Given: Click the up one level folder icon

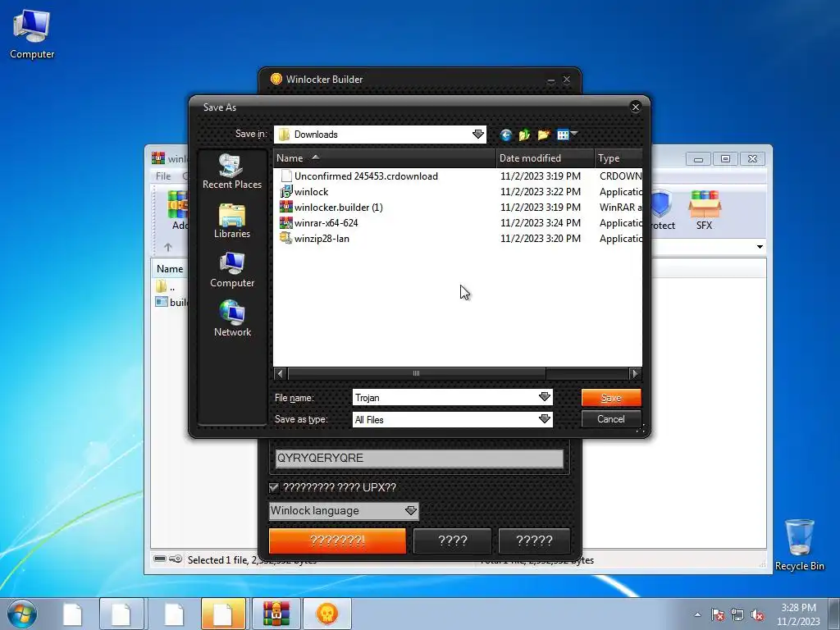Looking at the screenshot, I should 524,135.
